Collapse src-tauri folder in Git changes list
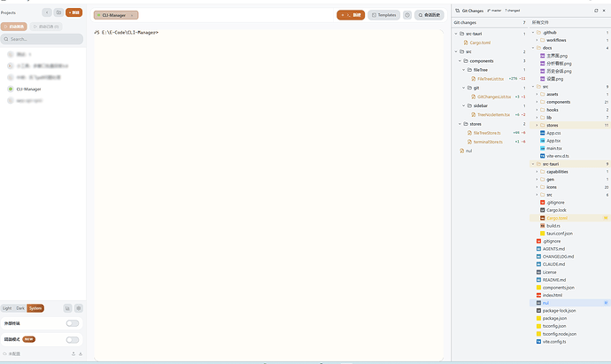 tap(456, 34)
